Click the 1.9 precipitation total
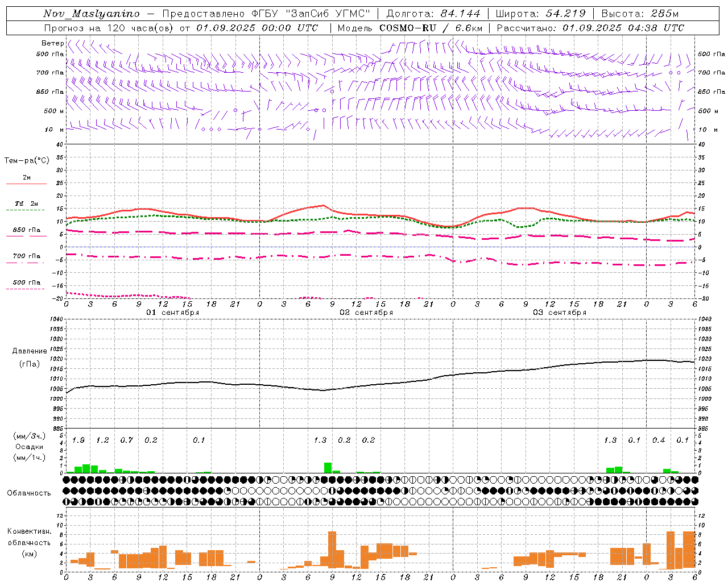The height and width of the screenshot is (582, 728). [78, 440]
